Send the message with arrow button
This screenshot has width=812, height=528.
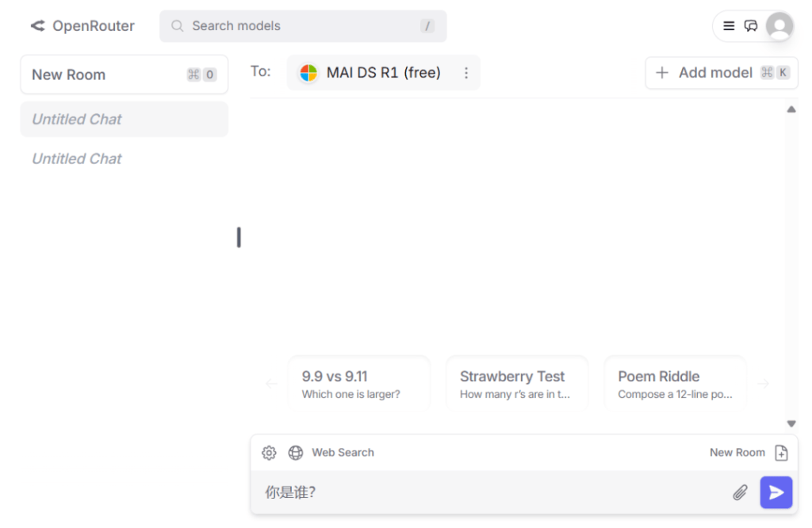[776, 492]
